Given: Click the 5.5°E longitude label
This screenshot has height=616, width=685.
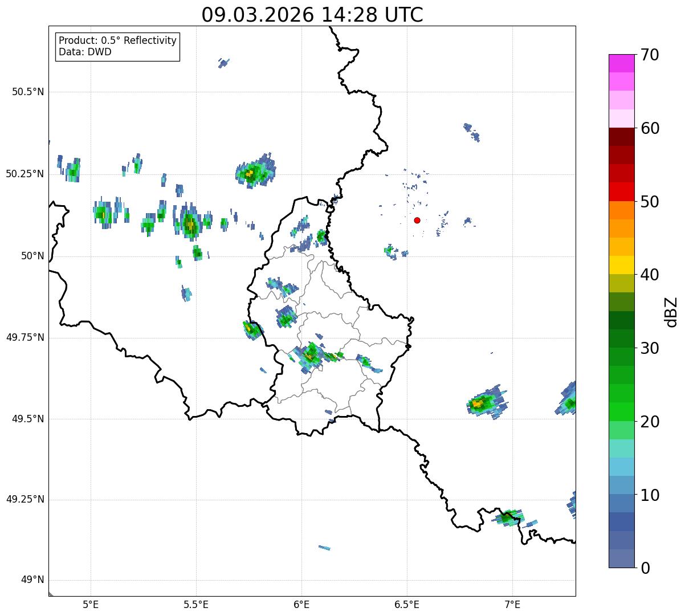Looking at the screenshot, I should (x=196, y=604).
